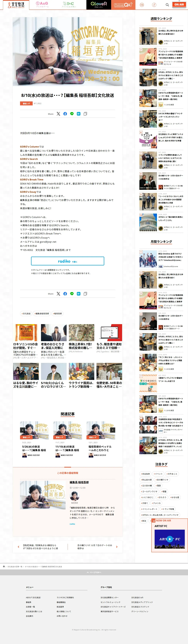188x644 pixels.
Task: Open footer link グリーン・ドルフィン
Action: click(x=140, y=612)
